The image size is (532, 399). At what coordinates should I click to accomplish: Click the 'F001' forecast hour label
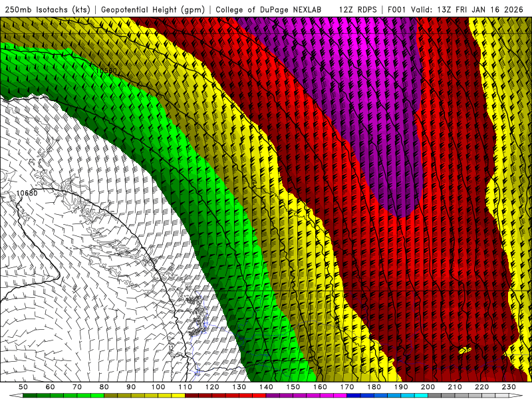coord(397,9)
